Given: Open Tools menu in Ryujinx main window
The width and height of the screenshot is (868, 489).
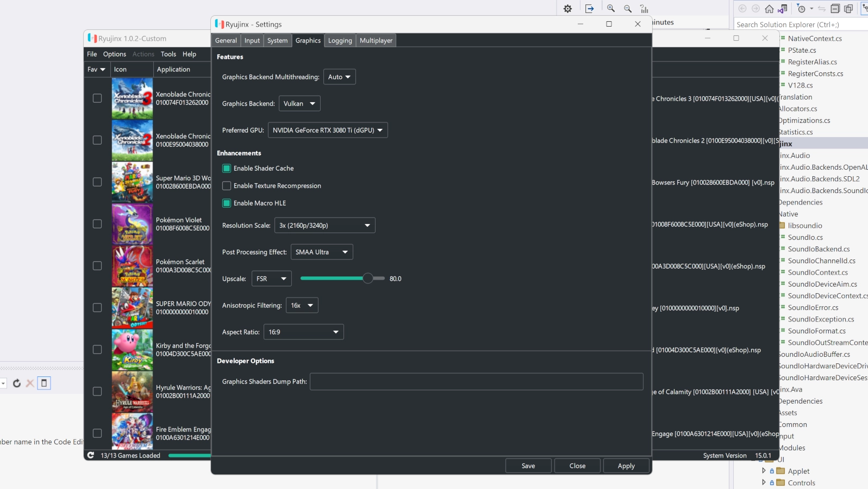Looking at the screenshot, I should pyautogui.click(x=168, y=54).
